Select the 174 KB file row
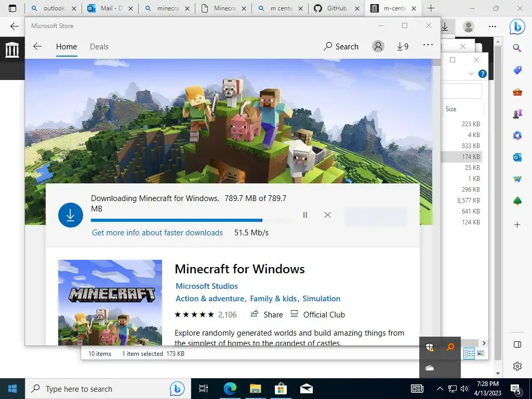 (x=462, y=157)
